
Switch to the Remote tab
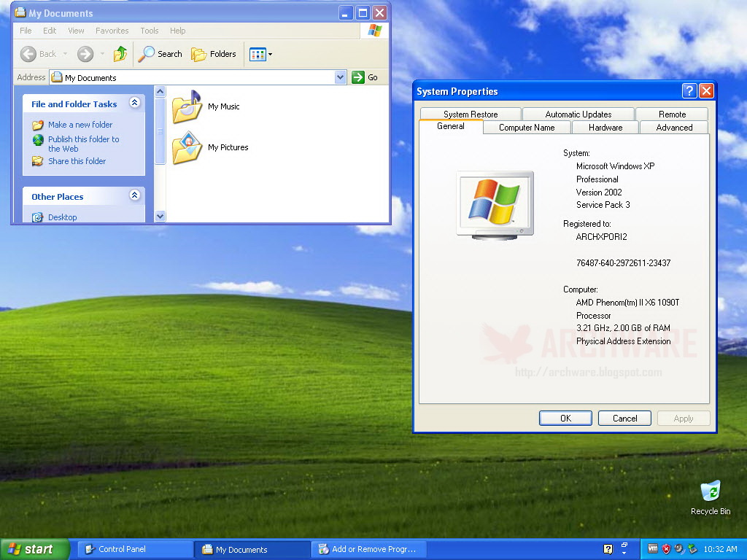[x=672, y=114]
